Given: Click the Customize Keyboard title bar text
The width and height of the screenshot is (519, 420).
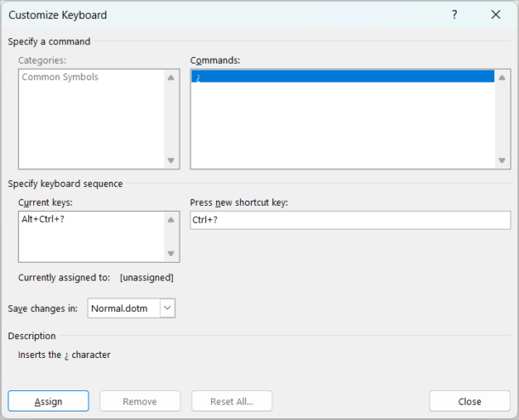Looking at the screenshot, I should click(58, 15).
